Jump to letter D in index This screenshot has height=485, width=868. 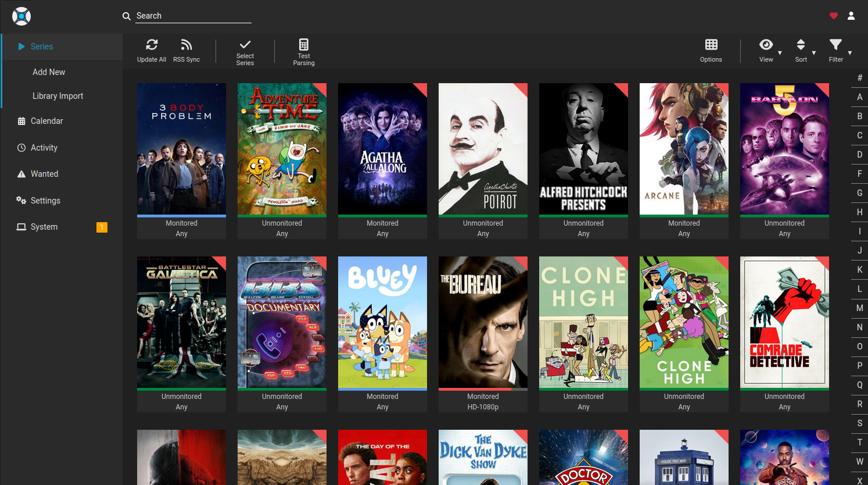pos(860,155)
